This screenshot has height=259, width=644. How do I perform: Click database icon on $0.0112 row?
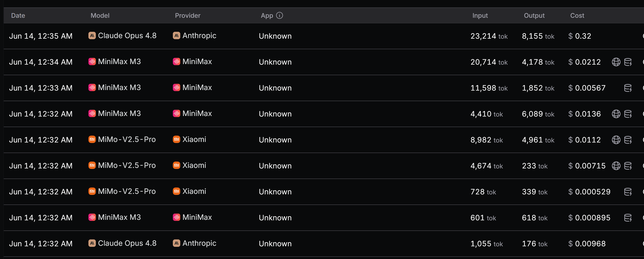pyautogui.click(x=628, y=140)
